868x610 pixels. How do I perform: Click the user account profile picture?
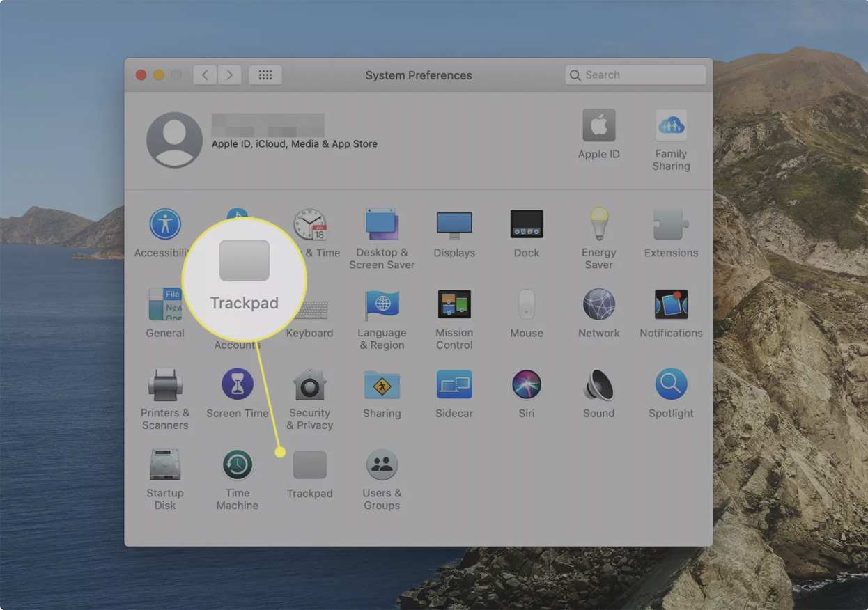point(174,139)
